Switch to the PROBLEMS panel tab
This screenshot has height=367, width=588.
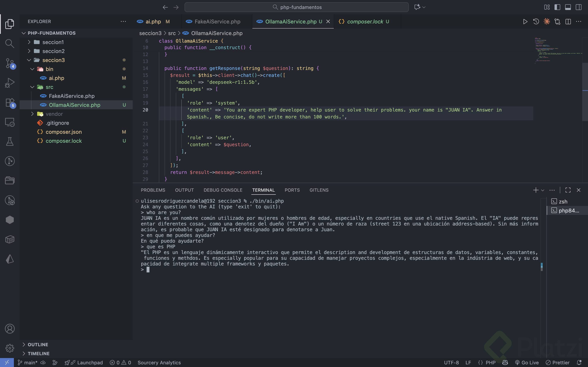[153, 190]
